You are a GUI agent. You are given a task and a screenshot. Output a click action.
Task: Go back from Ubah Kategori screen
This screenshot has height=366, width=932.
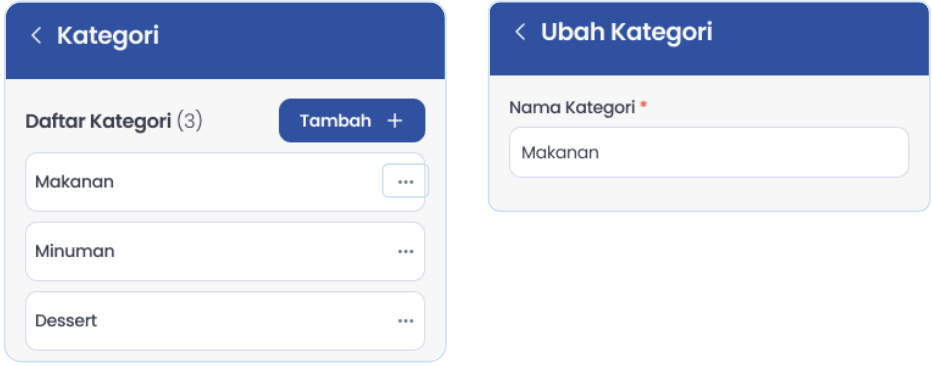point(520,32)
